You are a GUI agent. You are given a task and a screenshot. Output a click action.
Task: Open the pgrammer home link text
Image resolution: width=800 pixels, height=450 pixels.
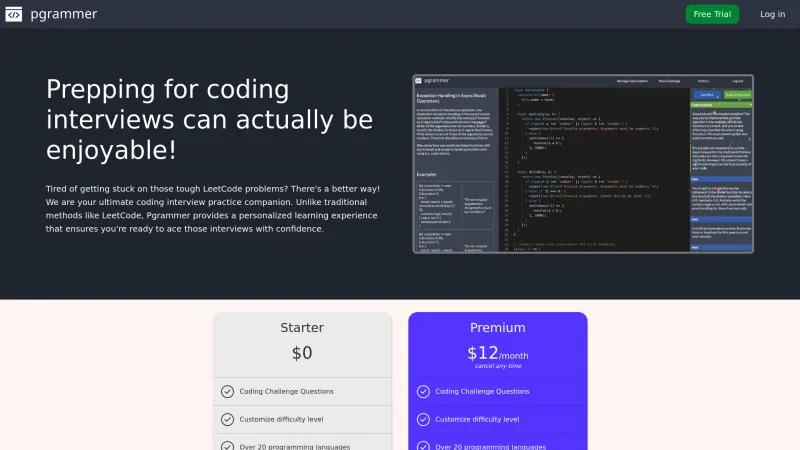[64, 14]
